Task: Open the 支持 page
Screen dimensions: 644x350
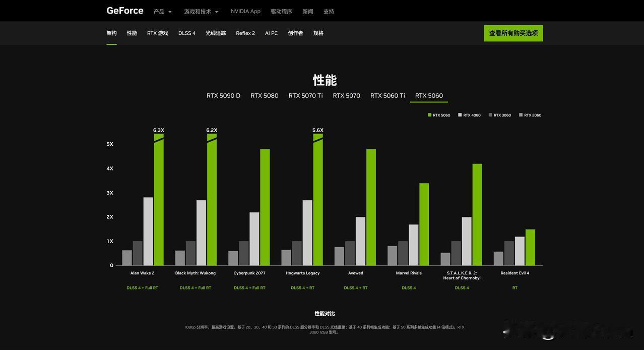Action: click(329, 12)
